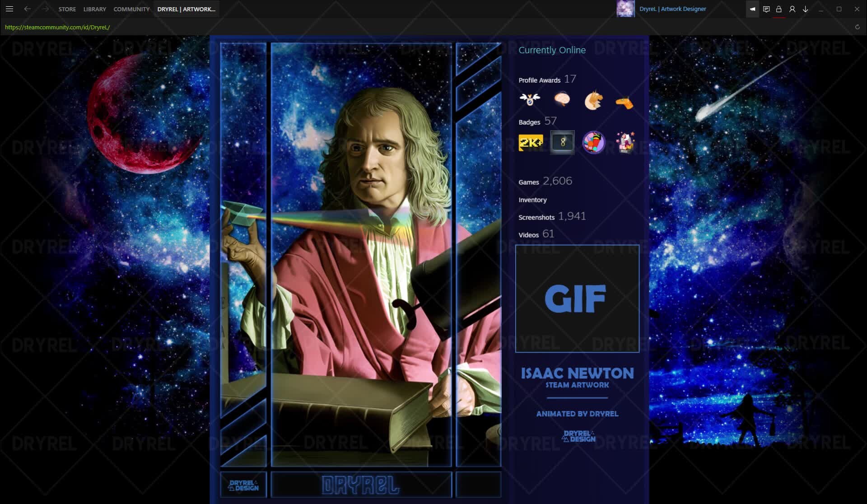Open the hamburger menu at top left
The height and width of the screenshot is (504, 867).
(9, 9)
